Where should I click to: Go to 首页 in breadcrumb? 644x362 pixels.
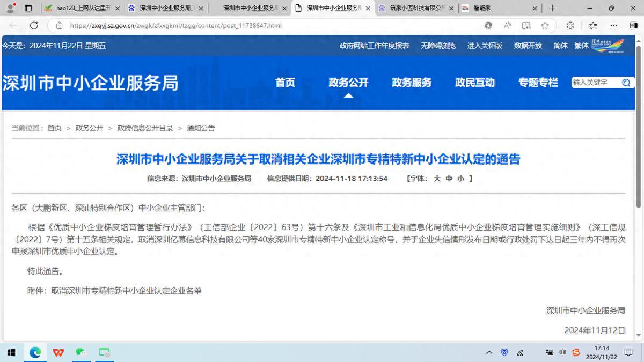coord(54,128)
